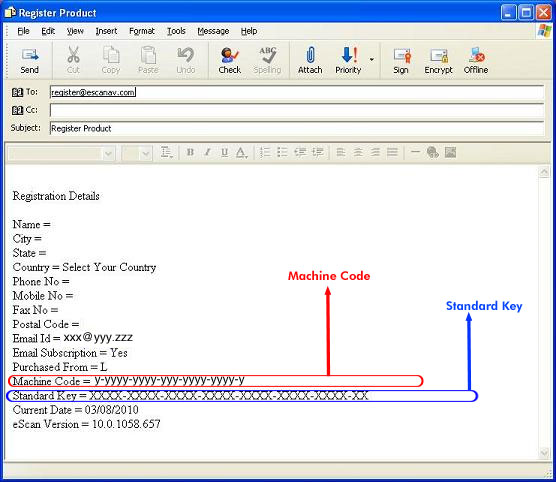Open the paragraph style dropdown

click(166, 153)
